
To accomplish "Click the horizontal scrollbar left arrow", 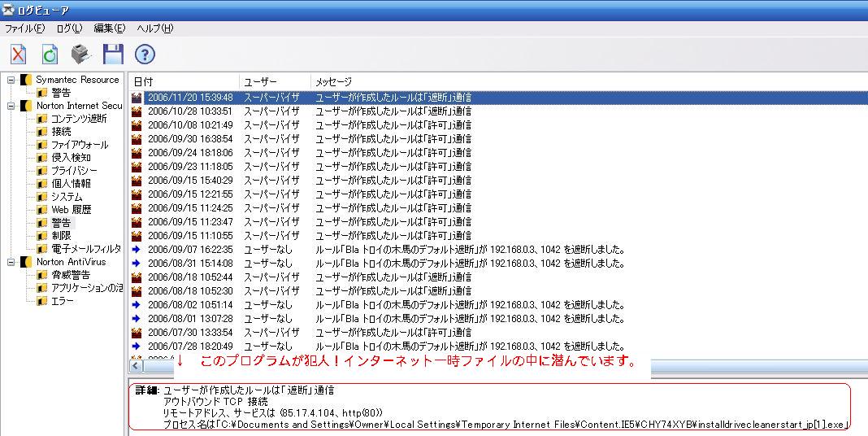I will tap(137, 366).
